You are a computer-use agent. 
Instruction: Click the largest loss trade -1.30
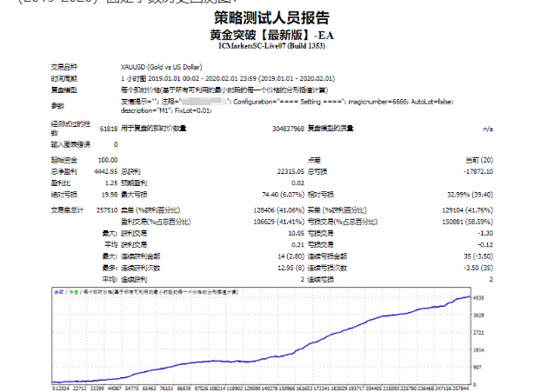tap(485, 233)
